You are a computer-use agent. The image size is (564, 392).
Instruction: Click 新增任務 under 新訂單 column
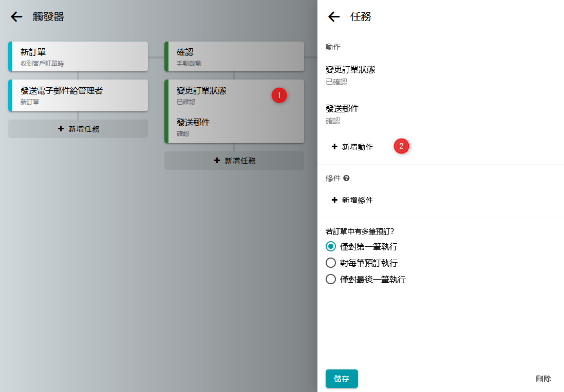coord(78,129)
